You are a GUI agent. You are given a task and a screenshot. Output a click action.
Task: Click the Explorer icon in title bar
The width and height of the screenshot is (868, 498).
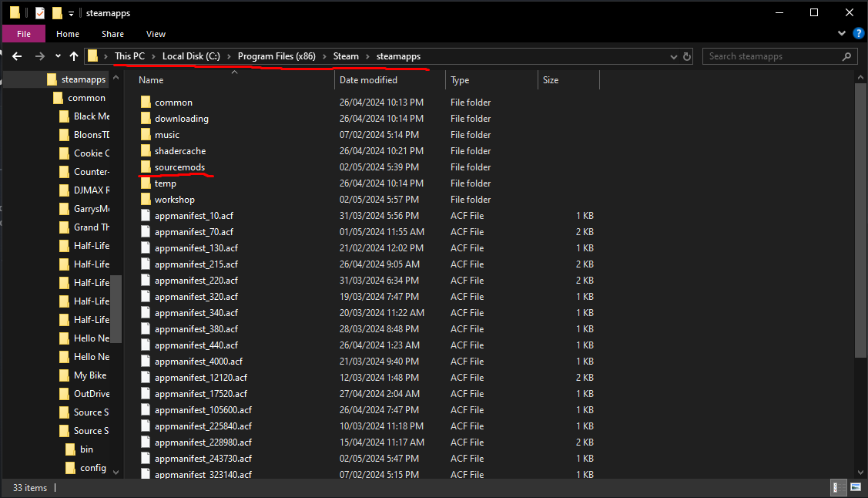point(15,13)
